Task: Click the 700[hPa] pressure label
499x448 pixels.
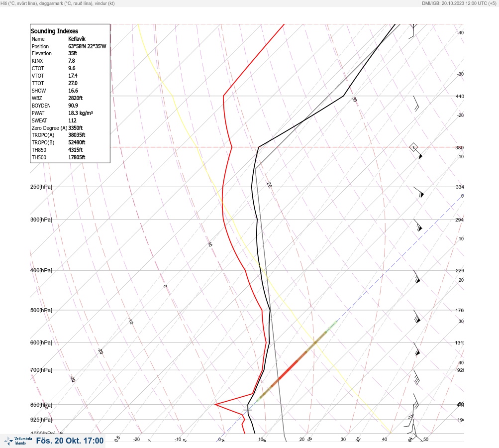Action: coord(41,370)
